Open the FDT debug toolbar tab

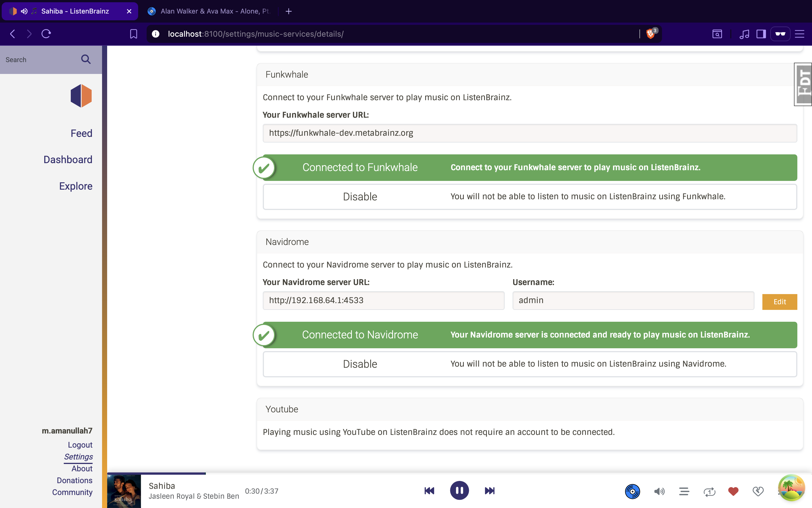coord(803,84)
